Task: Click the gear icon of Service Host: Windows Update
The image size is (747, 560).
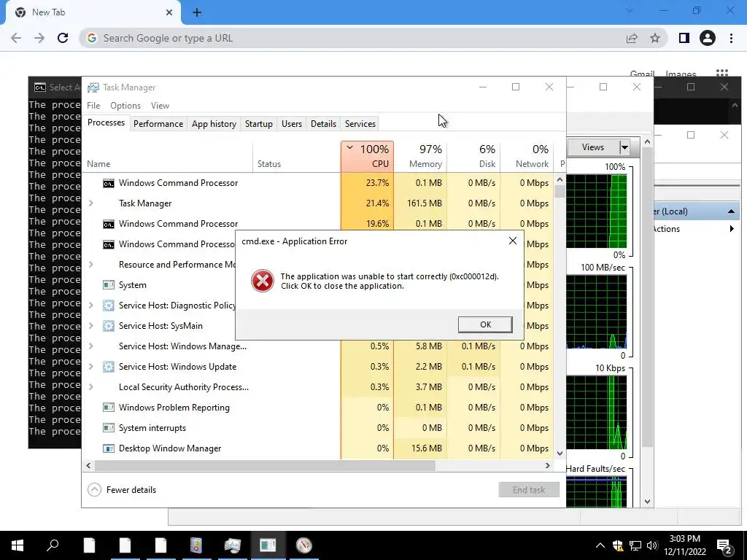Action: [109, 367]
